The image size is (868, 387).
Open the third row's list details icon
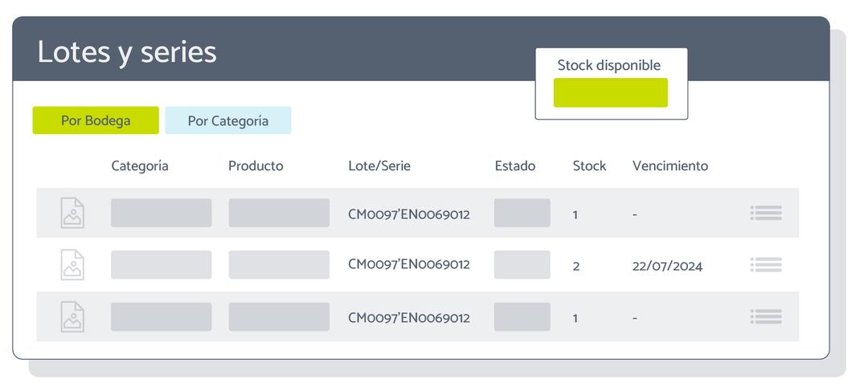coord(766,317)
